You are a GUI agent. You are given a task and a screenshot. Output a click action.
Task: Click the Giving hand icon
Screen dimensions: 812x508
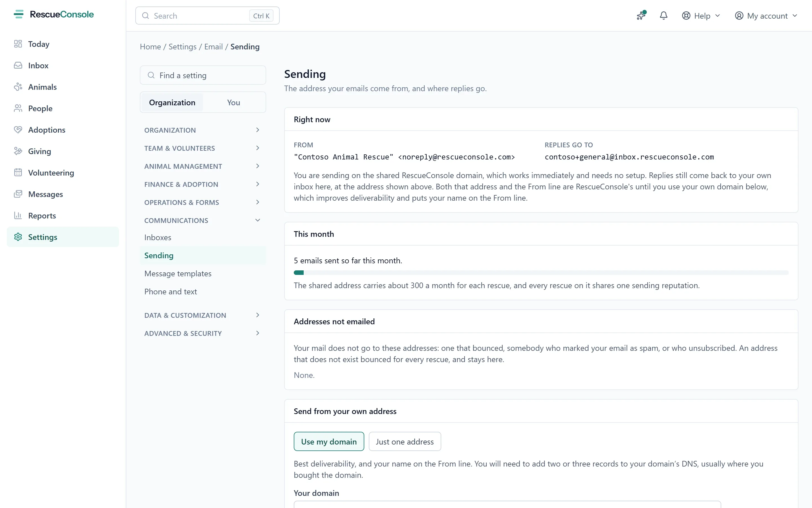(18, 152)
